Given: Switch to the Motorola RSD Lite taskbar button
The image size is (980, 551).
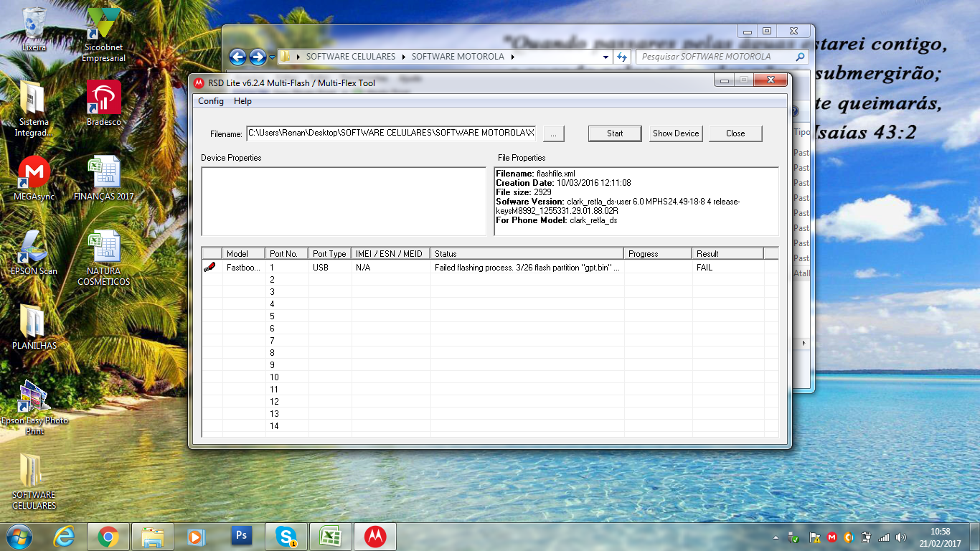Looking at the screenshot, I should [x=375, y=536].
